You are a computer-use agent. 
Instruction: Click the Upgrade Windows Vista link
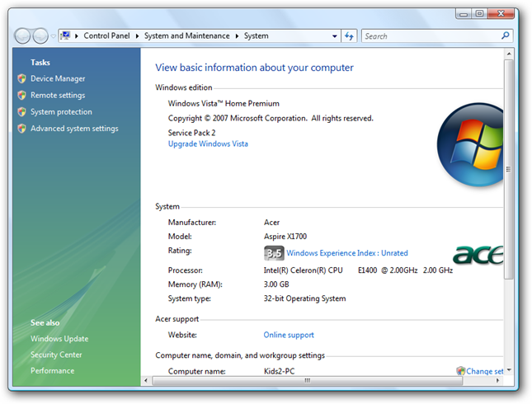(x=208, y=143)
